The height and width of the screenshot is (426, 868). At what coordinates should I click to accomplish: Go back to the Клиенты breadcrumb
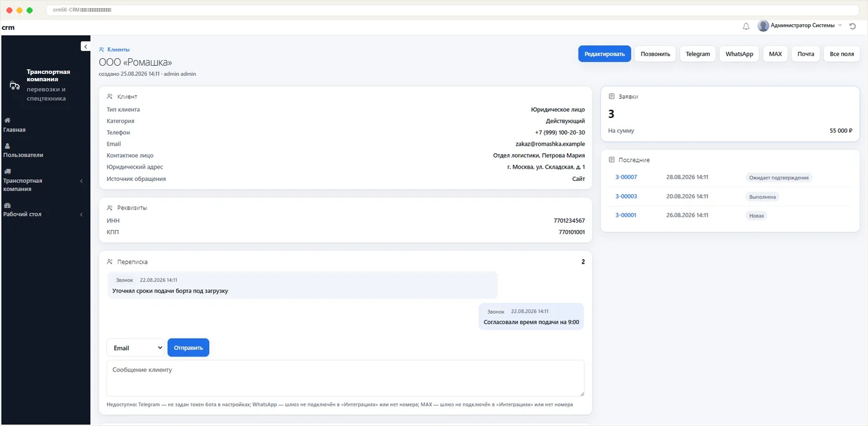(118, 50)
